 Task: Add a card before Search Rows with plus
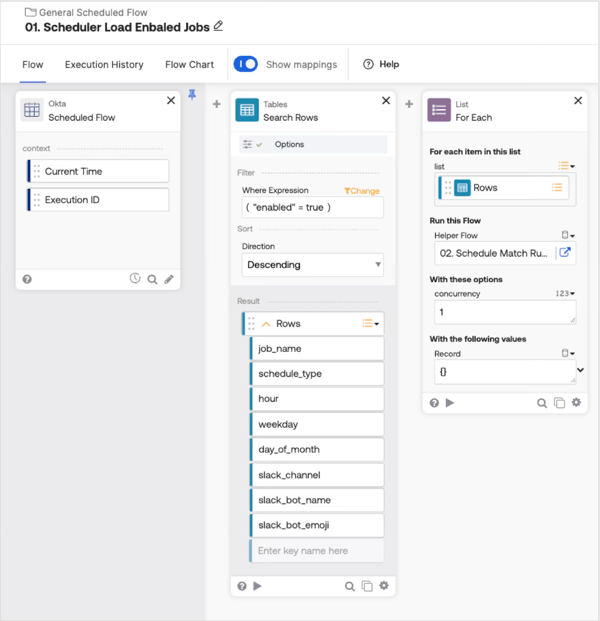[217, 104]
